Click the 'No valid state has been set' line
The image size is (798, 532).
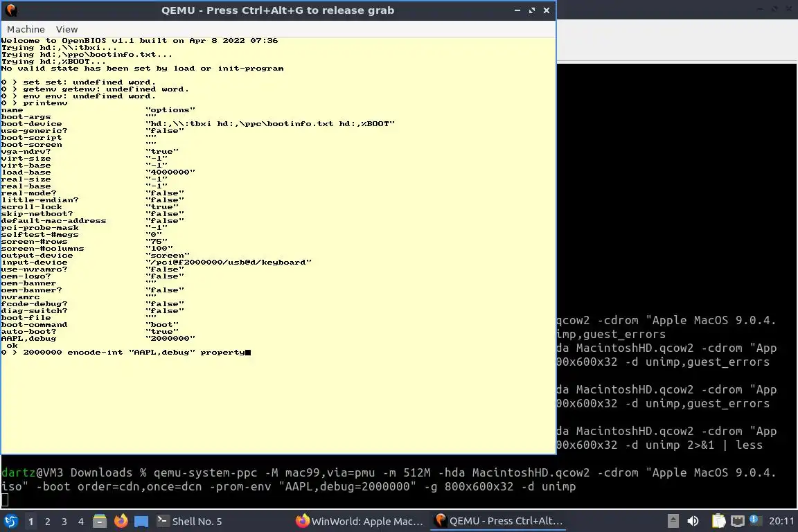coord(143,68)
